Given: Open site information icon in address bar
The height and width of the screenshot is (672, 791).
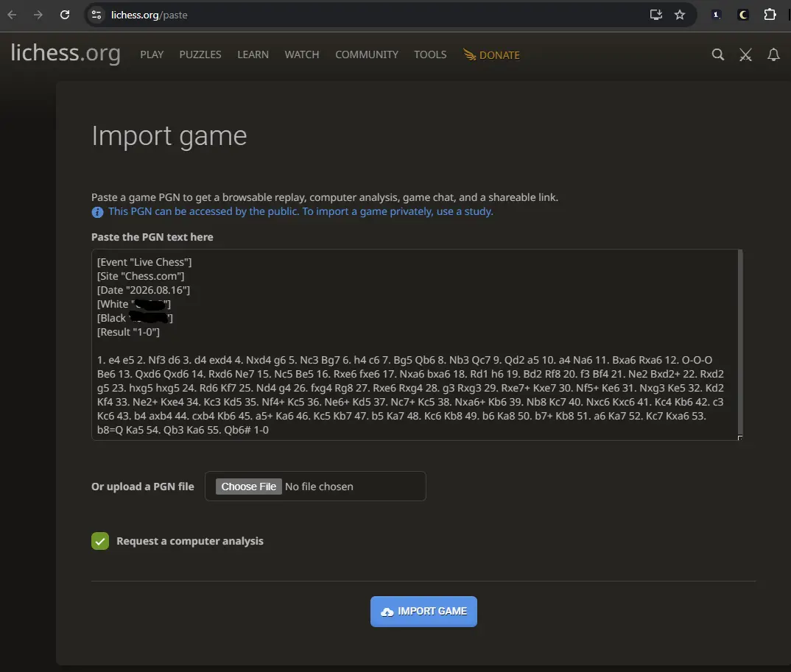Looking at the screenshot, I should pos(96,15).
